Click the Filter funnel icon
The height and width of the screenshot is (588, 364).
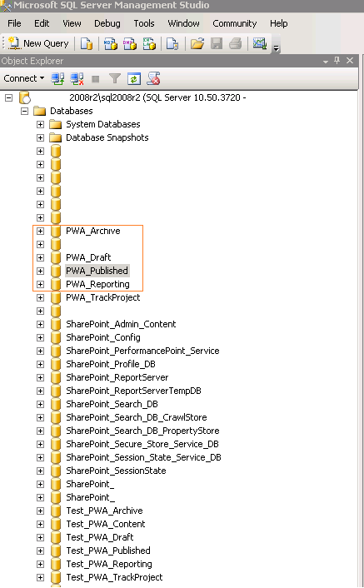(x=115, y=79)
